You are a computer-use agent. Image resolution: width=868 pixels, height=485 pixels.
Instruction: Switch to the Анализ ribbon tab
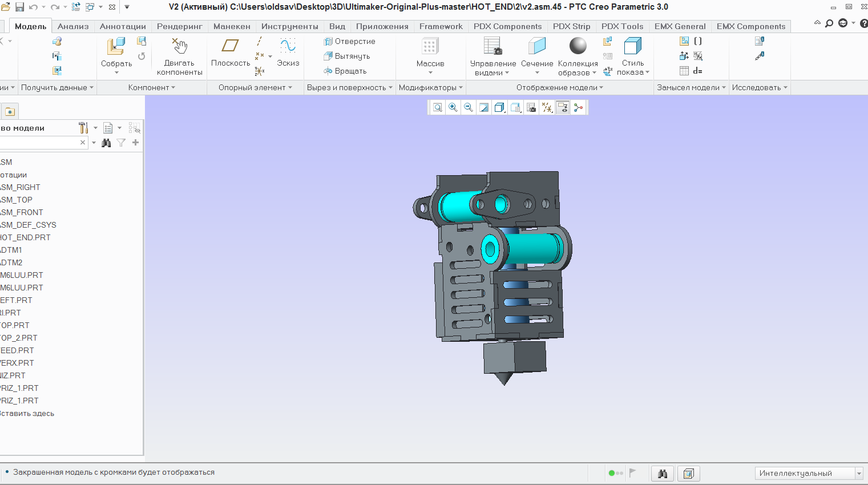[x=73, y=26]
